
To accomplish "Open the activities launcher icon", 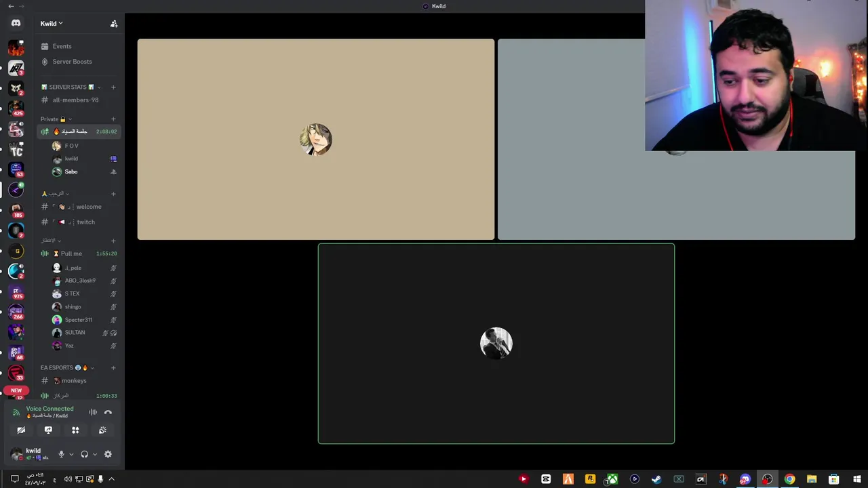I will tap(75, 430).
